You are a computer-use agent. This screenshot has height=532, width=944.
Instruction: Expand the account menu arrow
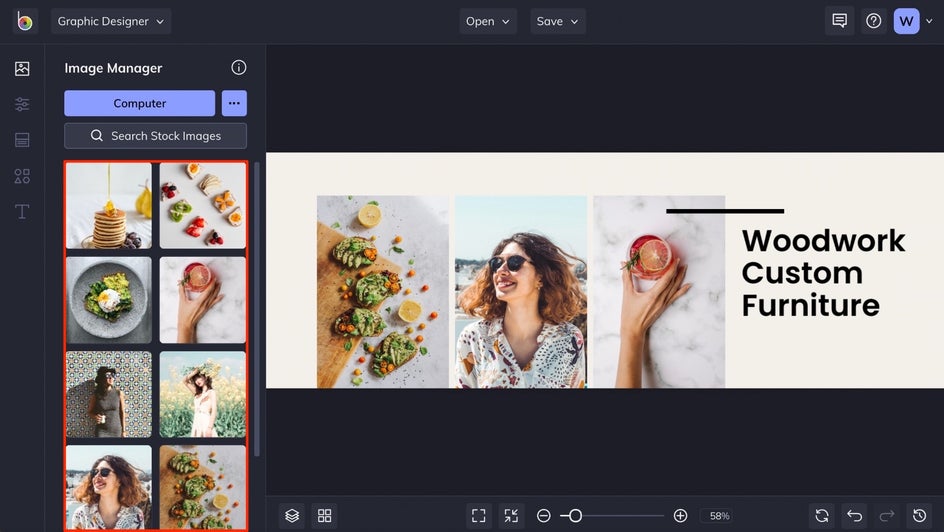(929, 21)
